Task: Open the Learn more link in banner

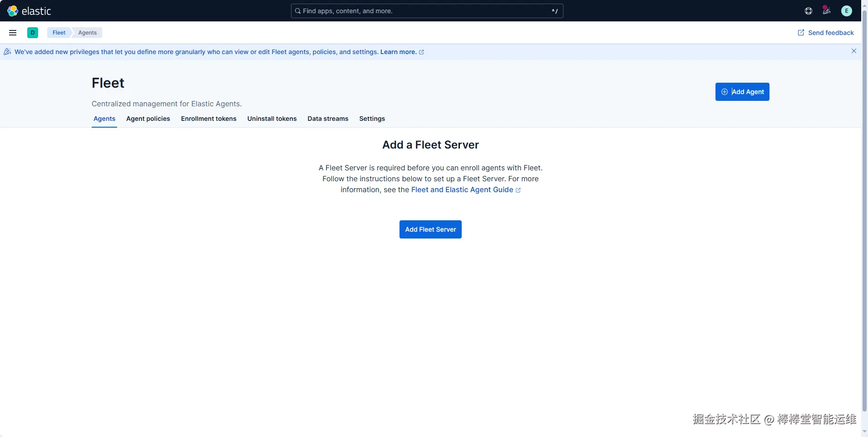Action: [402, 52]
